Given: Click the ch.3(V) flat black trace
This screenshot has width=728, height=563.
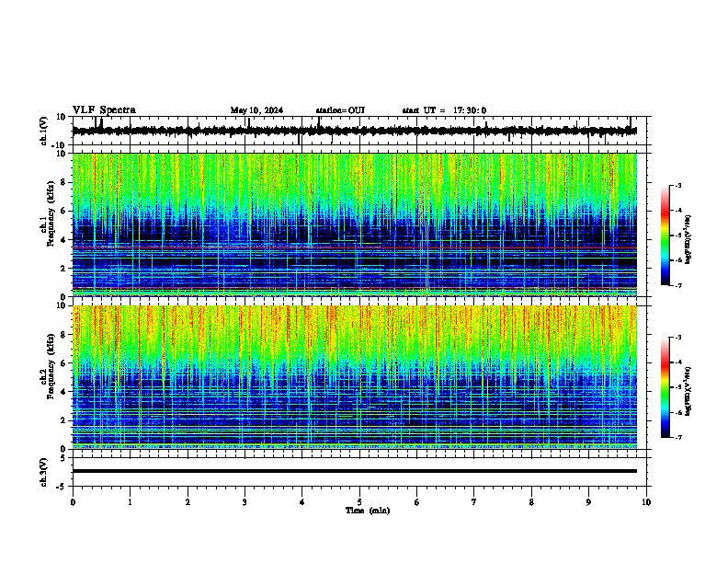Looking at the screenshot, I should [355, 471].
